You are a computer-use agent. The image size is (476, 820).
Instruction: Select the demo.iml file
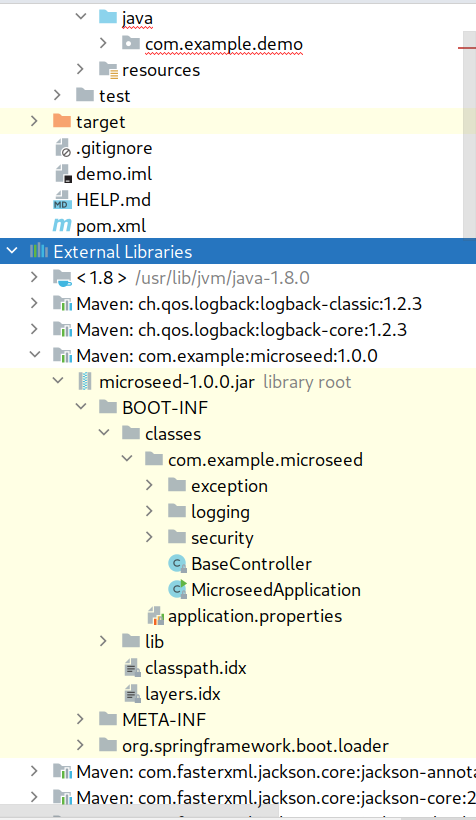[114, 174]
